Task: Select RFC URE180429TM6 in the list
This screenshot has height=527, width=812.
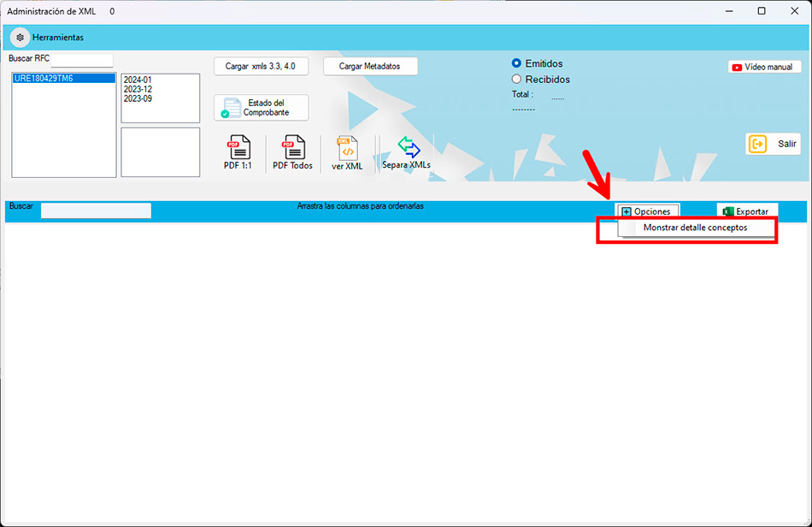Action: (44, 79)
